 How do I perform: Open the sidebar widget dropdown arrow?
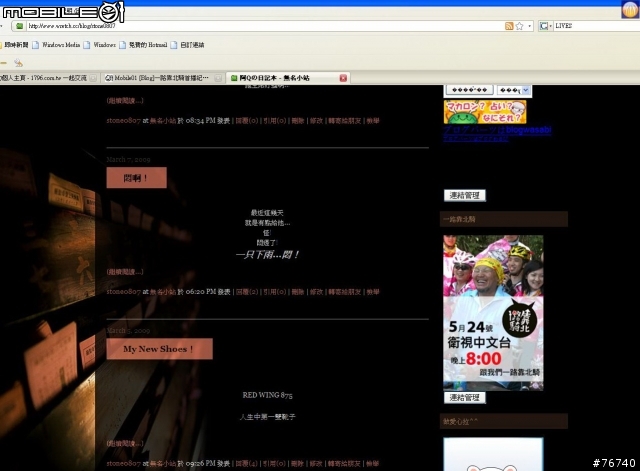[x=526, y=90]
